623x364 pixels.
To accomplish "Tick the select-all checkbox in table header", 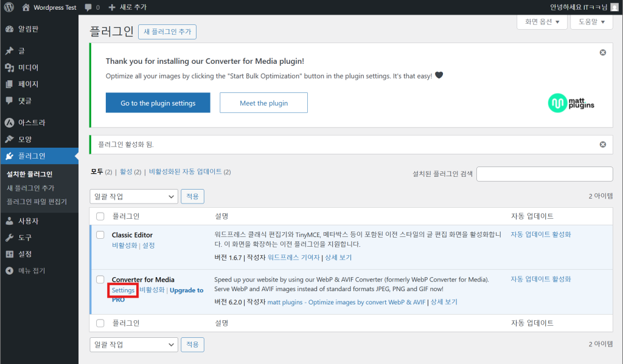I will pos(100,216).
